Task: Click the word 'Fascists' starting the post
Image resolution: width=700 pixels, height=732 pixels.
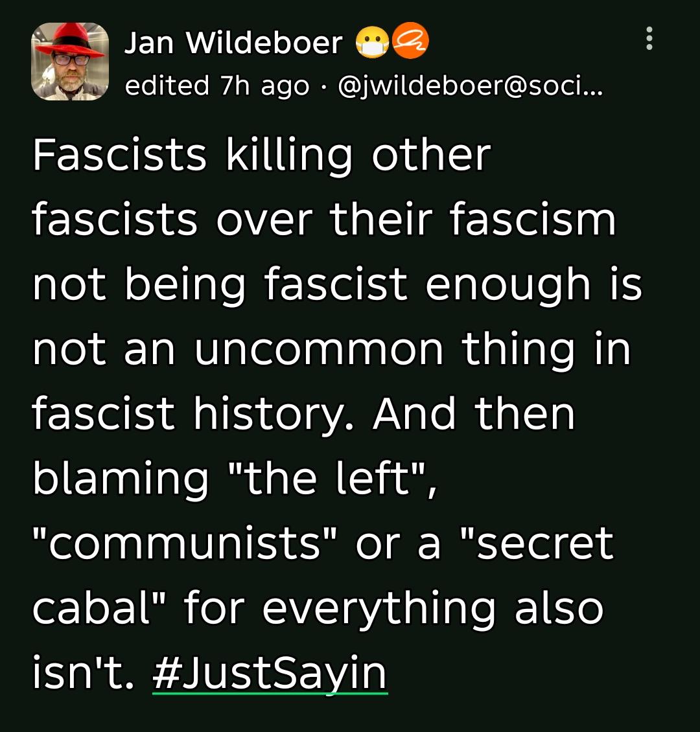Action: (119, 155)
